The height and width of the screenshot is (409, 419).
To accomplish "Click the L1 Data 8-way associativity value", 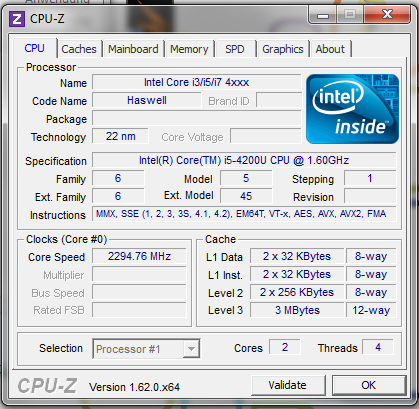I will (371, 256).
